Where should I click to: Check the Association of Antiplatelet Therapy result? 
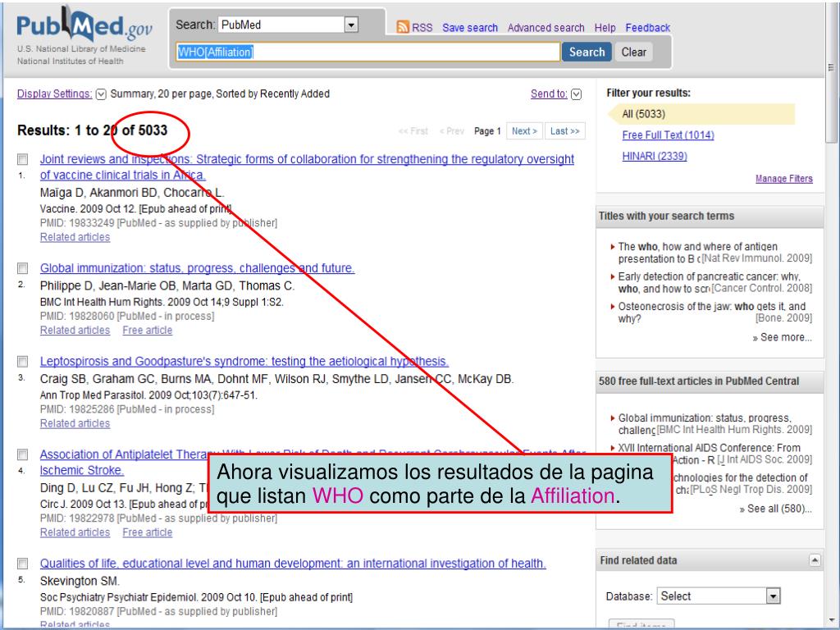[x=22, y=454]
